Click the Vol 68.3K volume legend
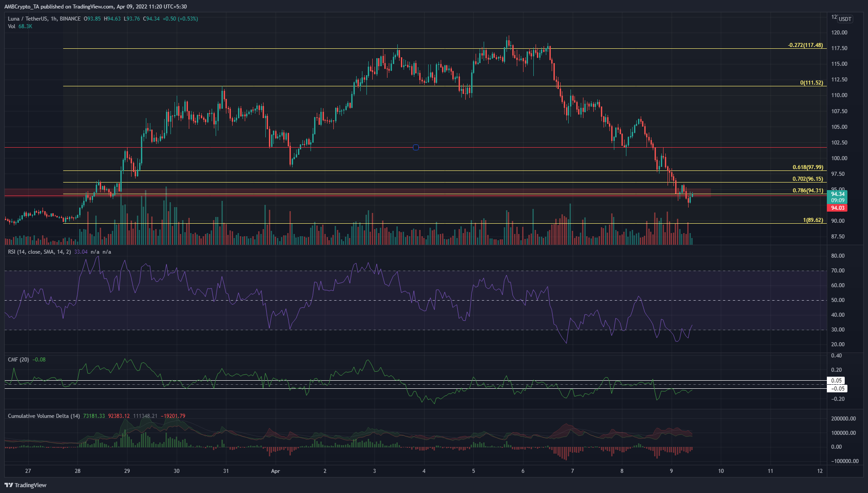This screenshot has height=493, width=868. 20,26
